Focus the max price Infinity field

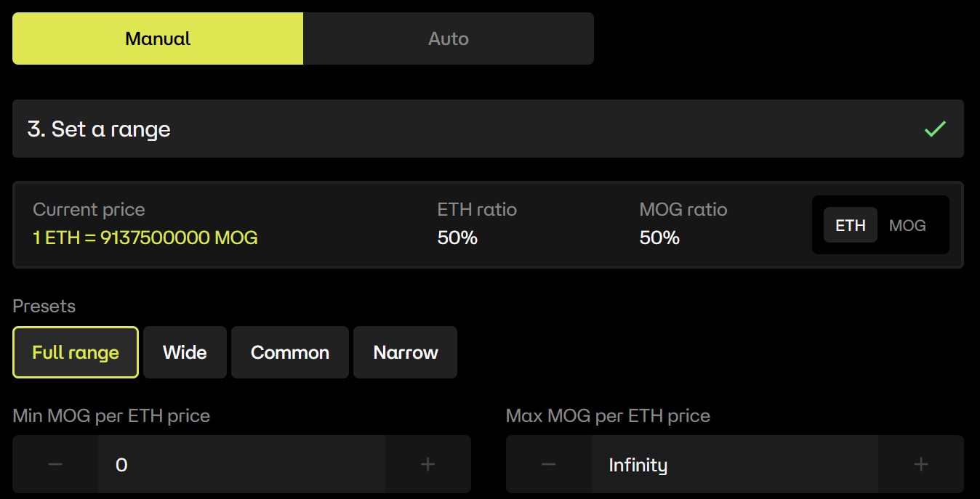tap(733, 464)
